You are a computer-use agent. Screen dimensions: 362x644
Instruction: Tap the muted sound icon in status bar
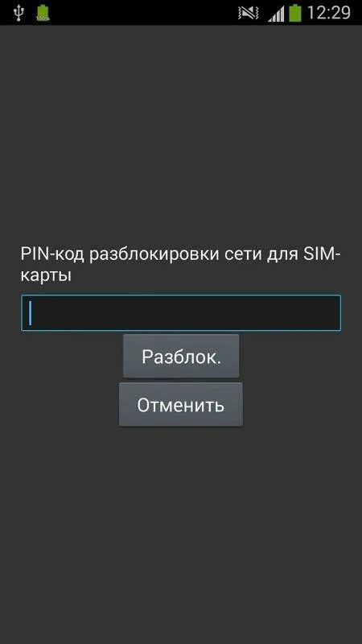[249, 13]
